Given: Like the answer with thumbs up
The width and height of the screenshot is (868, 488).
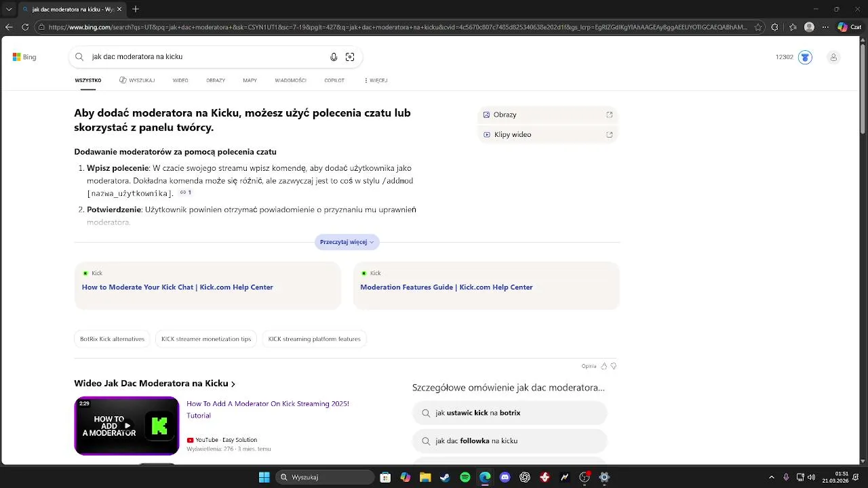Looking at the screenshot, I should click(604, 366).
